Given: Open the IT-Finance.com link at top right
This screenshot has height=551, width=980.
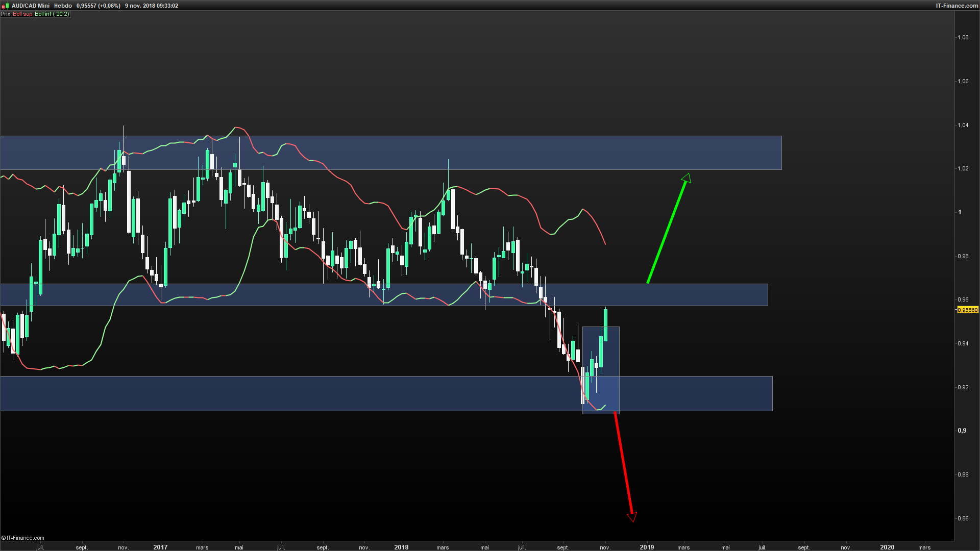Looking at the screenshot, I should tap(957, 6).
